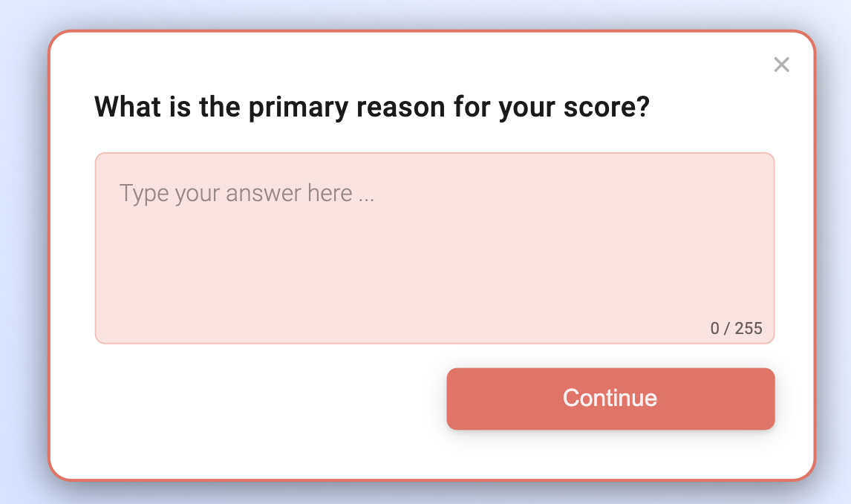Select the 'What is the primary reason' text
Screen dimensions: 851x504
point(370,106)
